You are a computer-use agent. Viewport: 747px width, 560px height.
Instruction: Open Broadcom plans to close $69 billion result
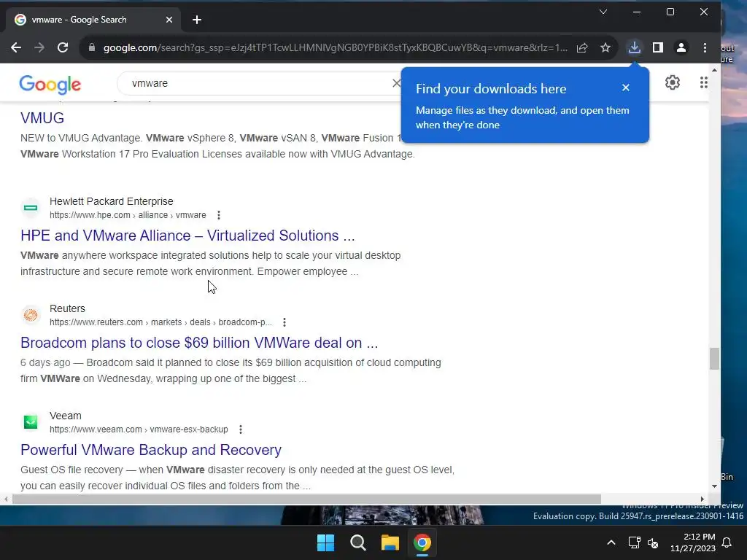coord(199,343)
